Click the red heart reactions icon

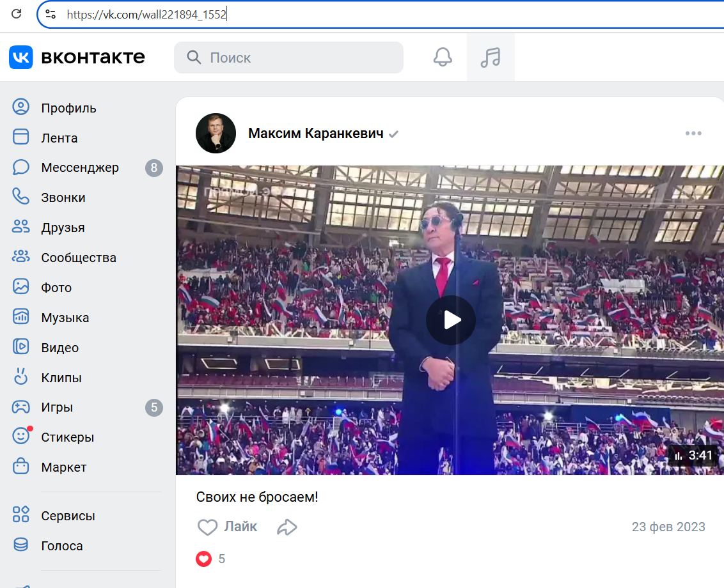(203, 559)
